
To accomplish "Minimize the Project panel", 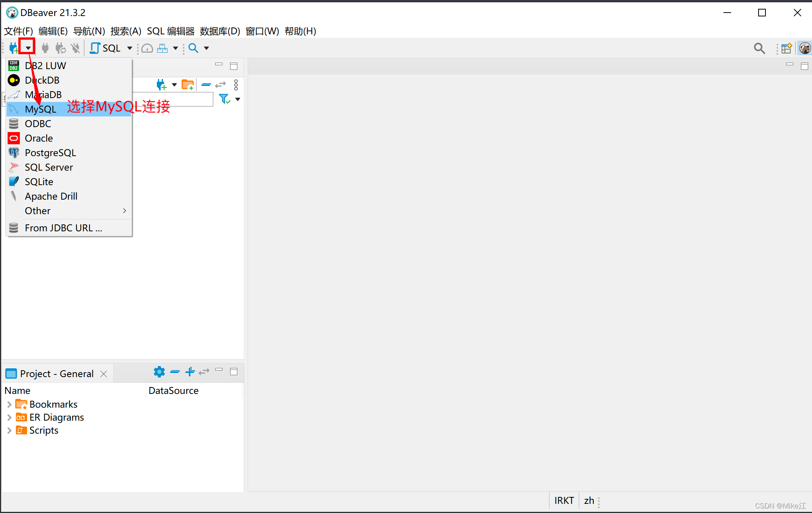I will 219,369.
